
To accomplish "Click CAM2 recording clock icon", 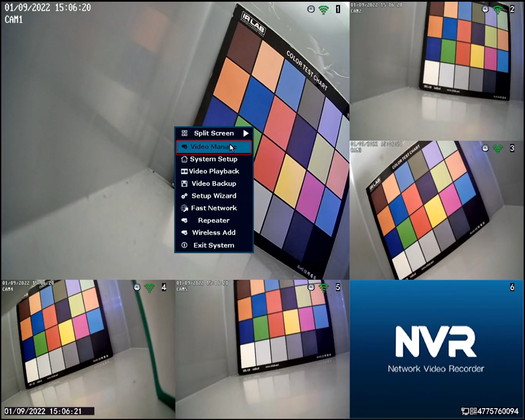I will [485, 9].
